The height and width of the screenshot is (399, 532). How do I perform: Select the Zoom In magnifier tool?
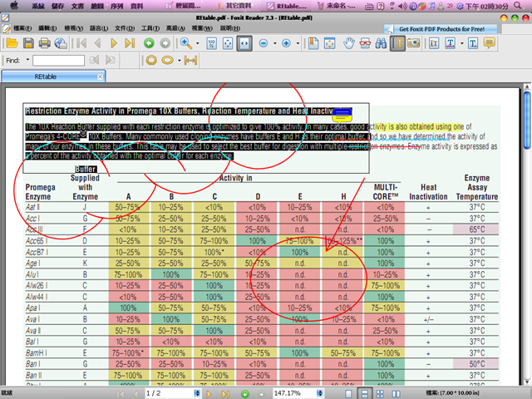(x=186, y=43)
